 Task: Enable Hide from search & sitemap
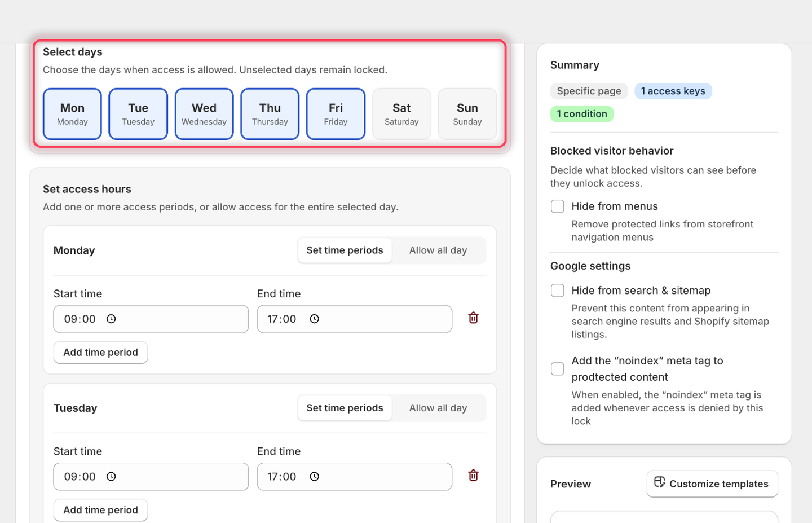pos(558,291)
